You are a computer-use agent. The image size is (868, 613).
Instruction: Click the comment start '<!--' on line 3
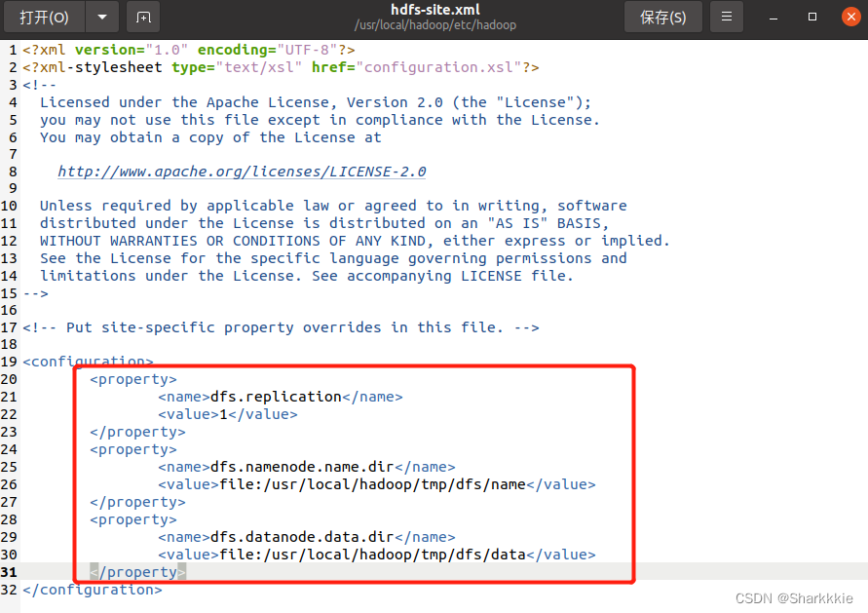coord(39,86)
